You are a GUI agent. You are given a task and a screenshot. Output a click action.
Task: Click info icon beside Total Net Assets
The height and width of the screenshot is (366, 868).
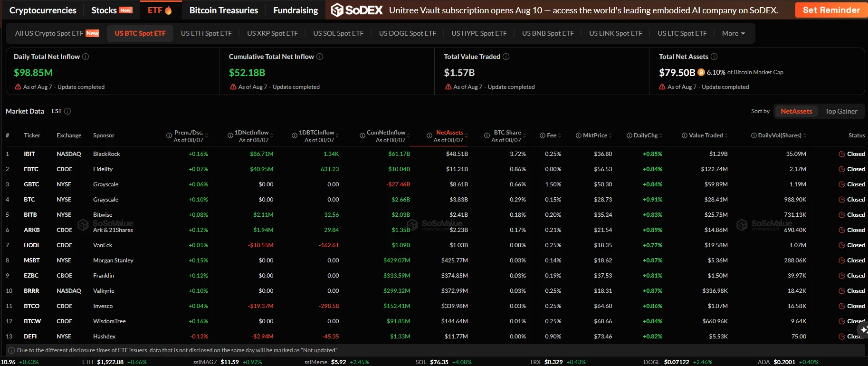tap(714, 57)
